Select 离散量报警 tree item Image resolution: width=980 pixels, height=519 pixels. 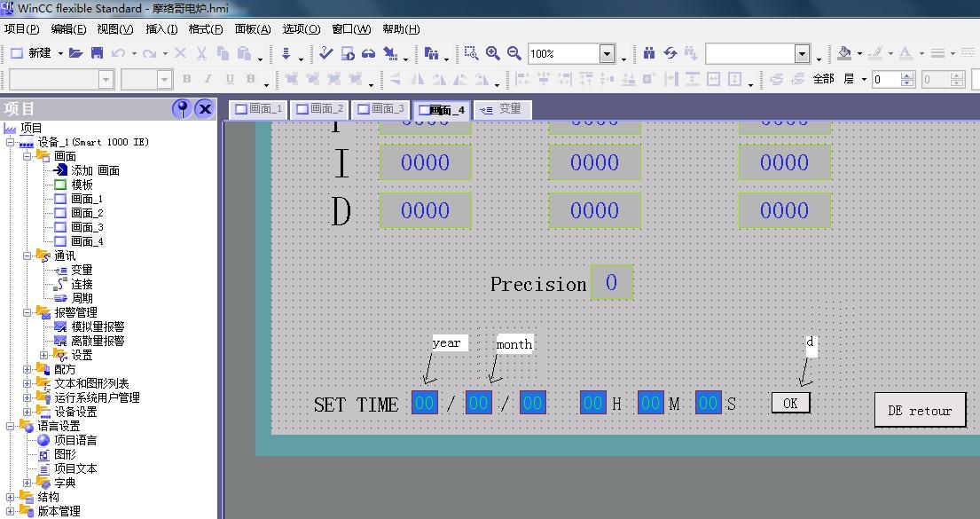[x=98, y=341]
